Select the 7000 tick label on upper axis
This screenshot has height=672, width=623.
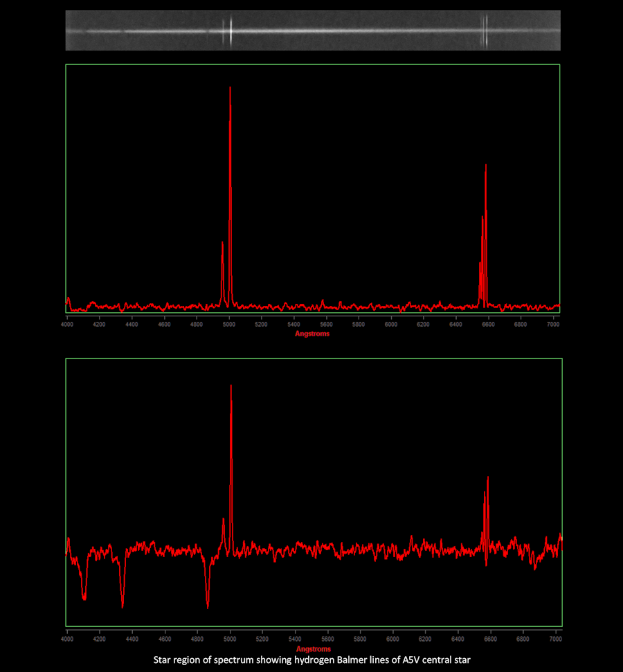pos(553,324)
